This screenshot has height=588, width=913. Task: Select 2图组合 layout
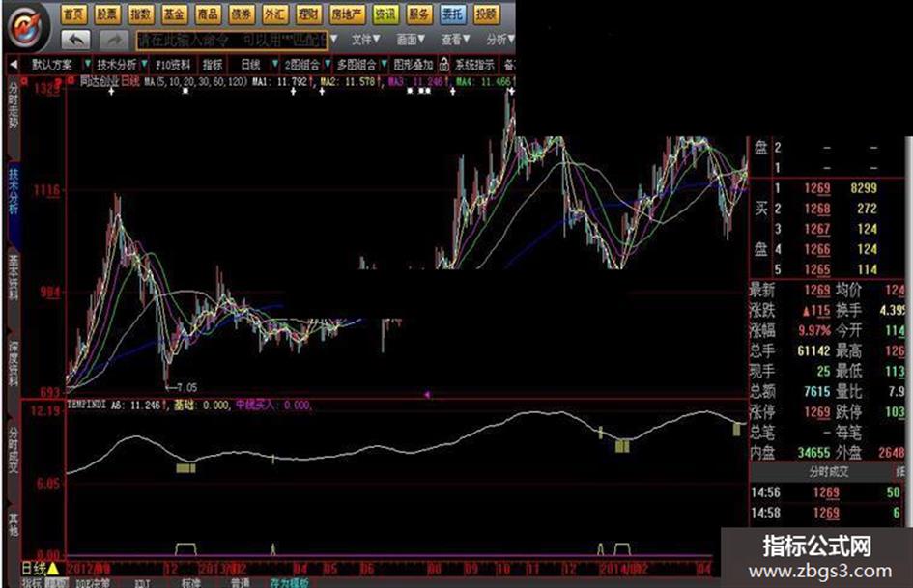click(x=302, y=65)
